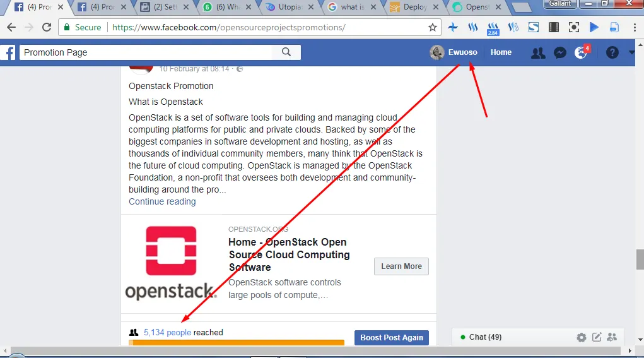This screenshot has height=358, width=644.
Task: Go back with browser back arrow
Action: (11, 28)
